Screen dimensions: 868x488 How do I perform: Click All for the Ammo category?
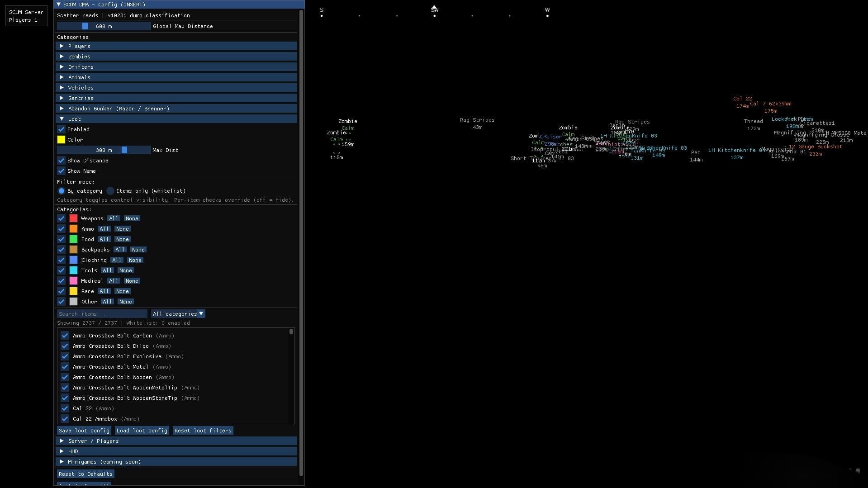pyautogui.click(x=104, y=229)
